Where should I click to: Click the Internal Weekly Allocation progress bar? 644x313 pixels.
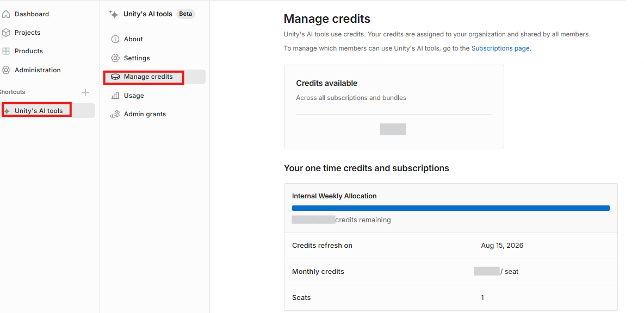point(450,208)
